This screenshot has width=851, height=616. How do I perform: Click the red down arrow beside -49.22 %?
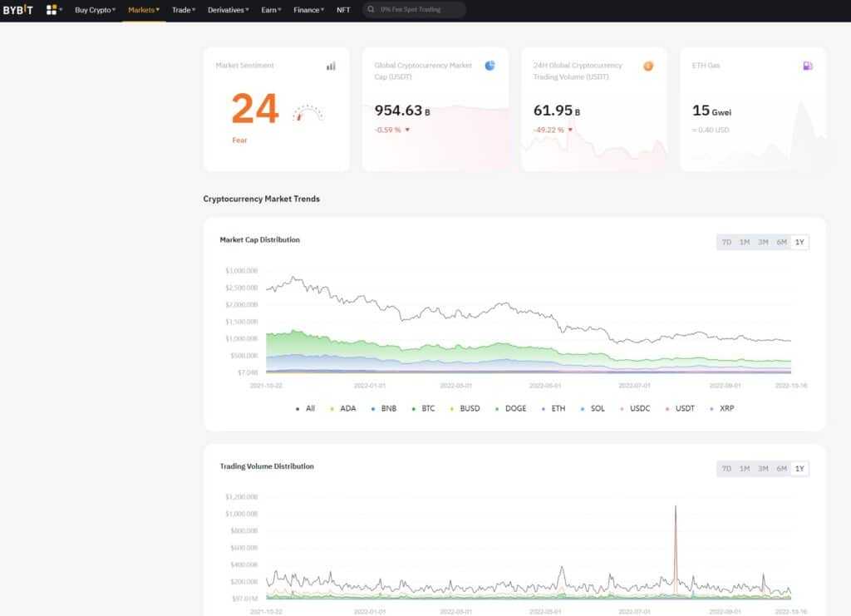pyautogui.click(x=570, y=130)
